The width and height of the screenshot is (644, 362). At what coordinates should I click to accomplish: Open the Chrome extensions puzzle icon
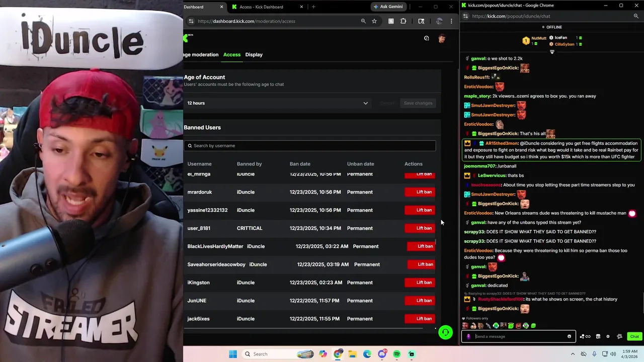403,21
